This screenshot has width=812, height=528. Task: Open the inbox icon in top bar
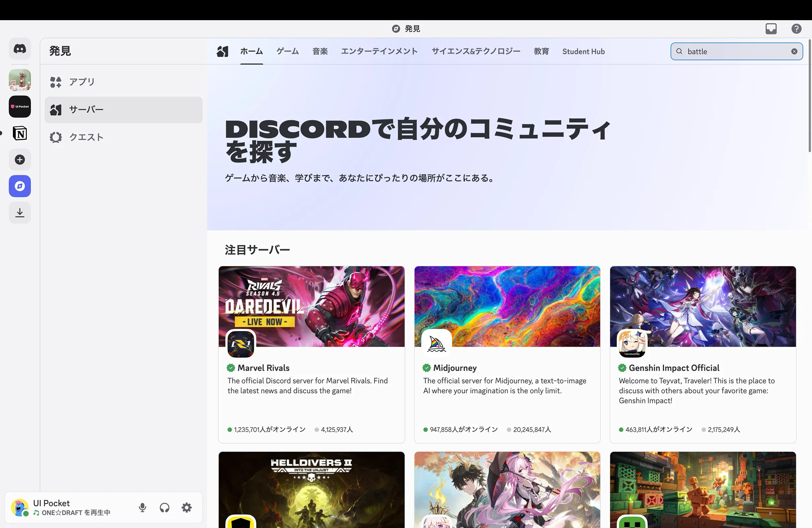coord(771,29)
